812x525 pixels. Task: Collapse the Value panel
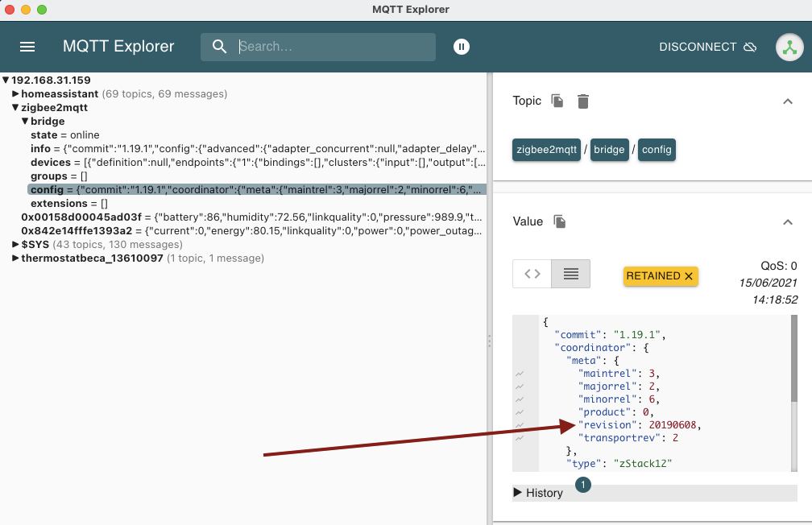point(788,222)
